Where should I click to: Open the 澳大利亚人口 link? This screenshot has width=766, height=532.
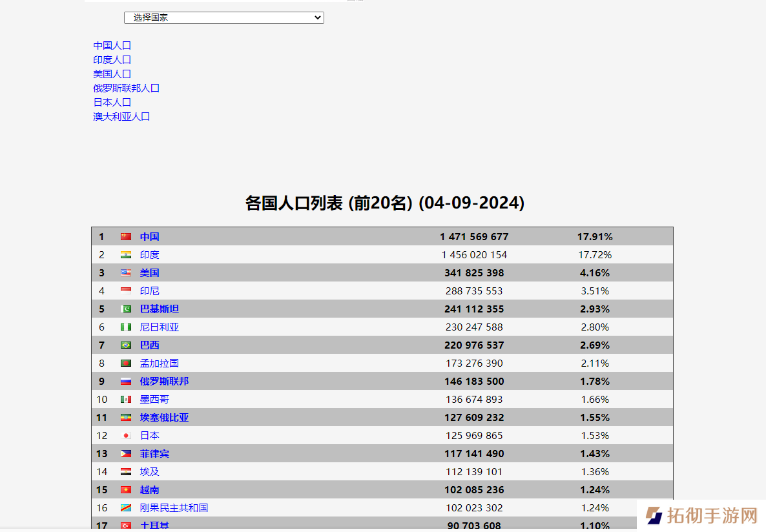[x=122, y=117]
